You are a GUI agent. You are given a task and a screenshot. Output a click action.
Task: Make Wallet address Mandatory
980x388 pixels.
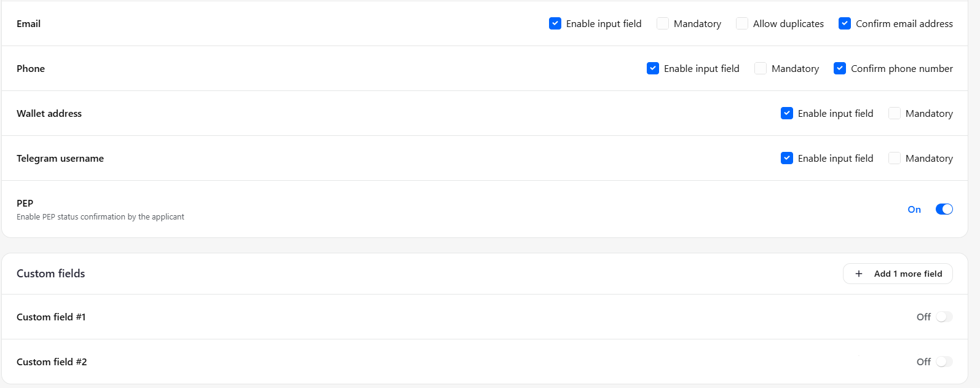pyautogui.click(x=895, y=113)
